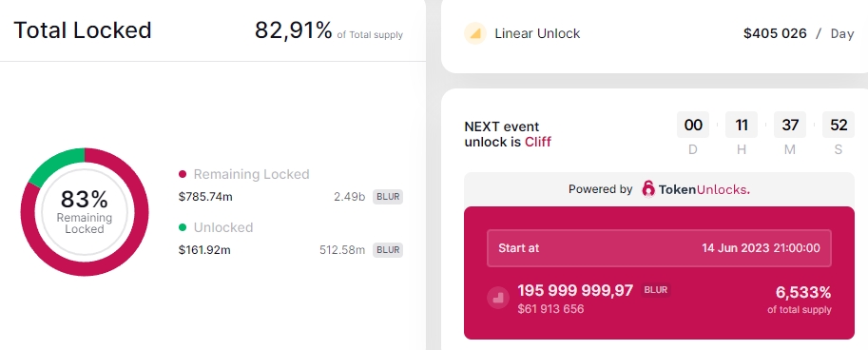Image resolution: width=868 pixels, height=350 pixels.
Task: Click the BLUR badge beside 2.49b
Action: [388, 197]
